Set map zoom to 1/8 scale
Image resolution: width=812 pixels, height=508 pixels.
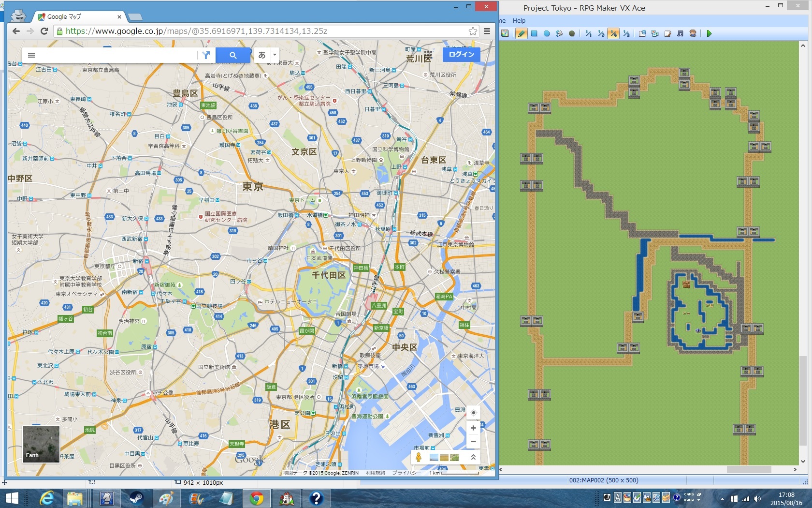pyautogui.click(x=626, y=33)
